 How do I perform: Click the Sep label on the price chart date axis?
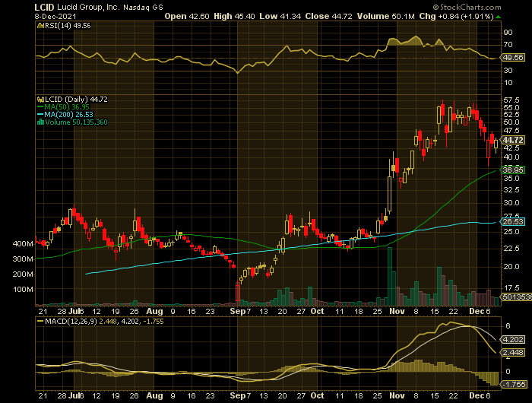pyautogui.click(x=237, y=311)
